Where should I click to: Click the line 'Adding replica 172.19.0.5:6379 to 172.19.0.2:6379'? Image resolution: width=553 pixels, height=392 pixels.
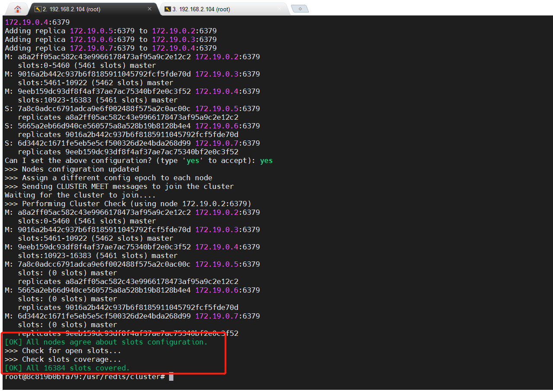pos(111,31)
